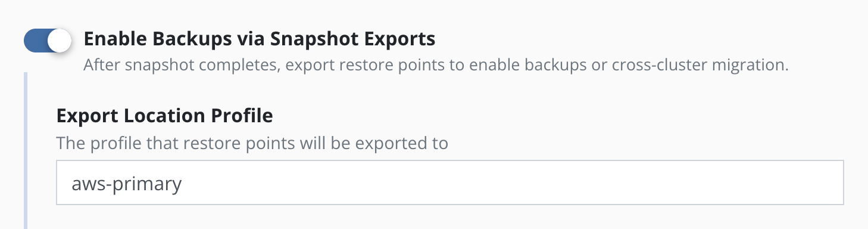Click the 'After snapshot completes' description line

436,64
